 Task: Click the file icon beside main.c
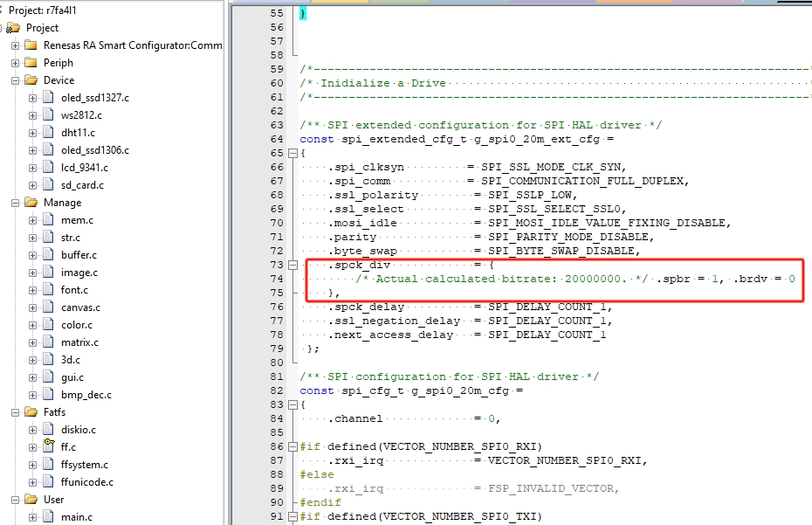tap(49, 517)
